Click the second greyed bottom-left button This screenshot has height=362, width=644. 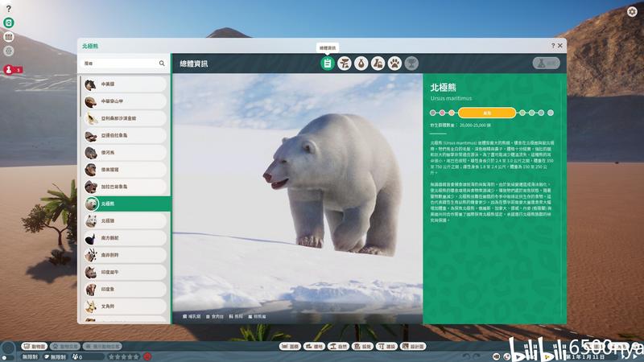(x=65, y=347)
